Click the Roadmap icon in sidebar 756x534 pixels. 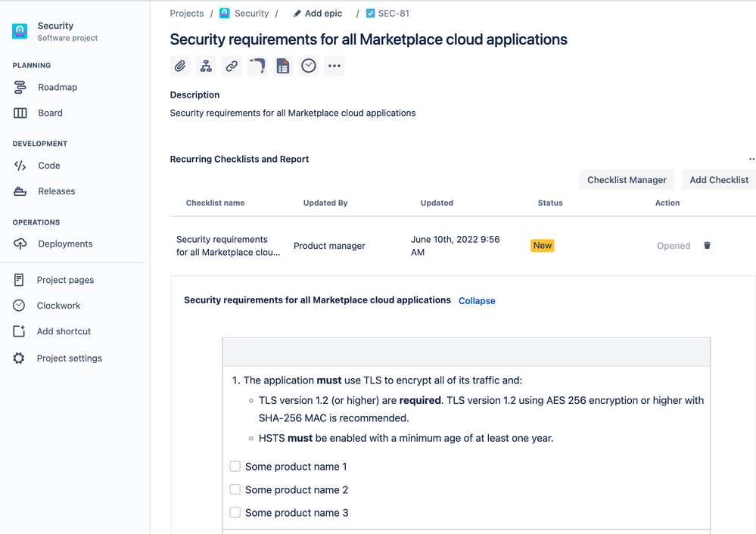click(20, 87)
